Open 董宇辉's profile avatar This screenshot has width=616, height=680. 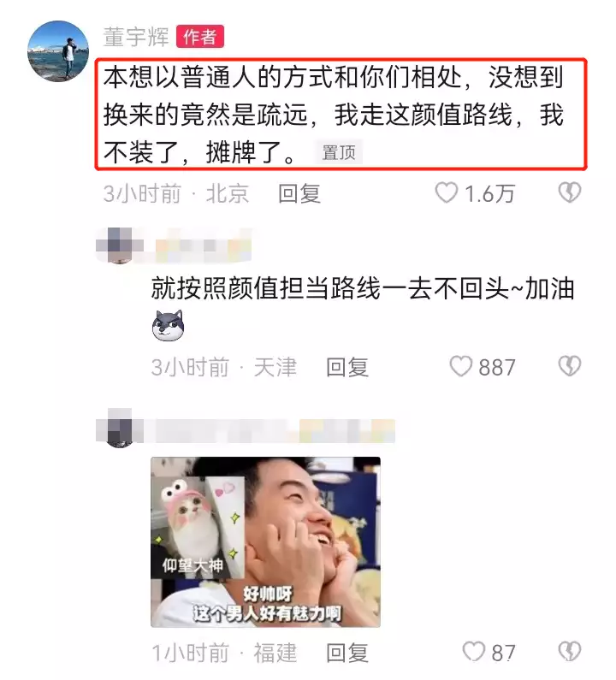(x=58, y=51)
